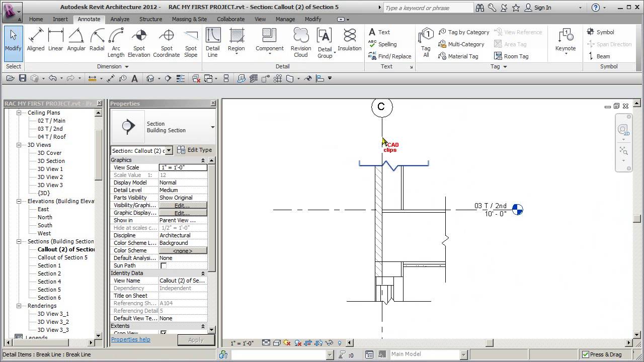Select the Multi-Category tag tool
The image size is (644, 362).
click(461, 44)
